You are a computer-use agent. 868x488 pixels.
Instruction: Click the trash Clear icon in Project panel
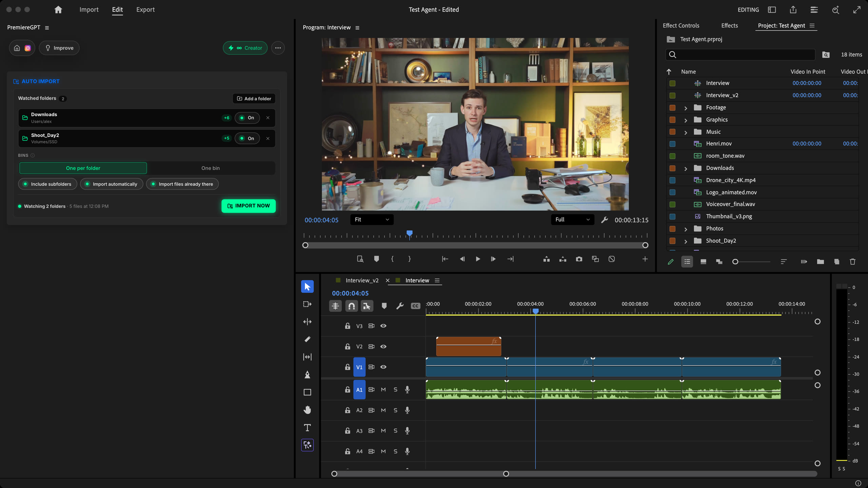point(852,261)
